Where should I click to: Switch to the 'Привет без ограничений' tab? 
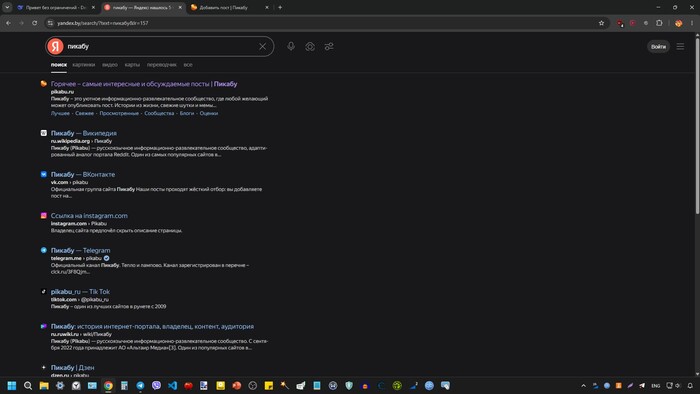(x=55, y=7)
